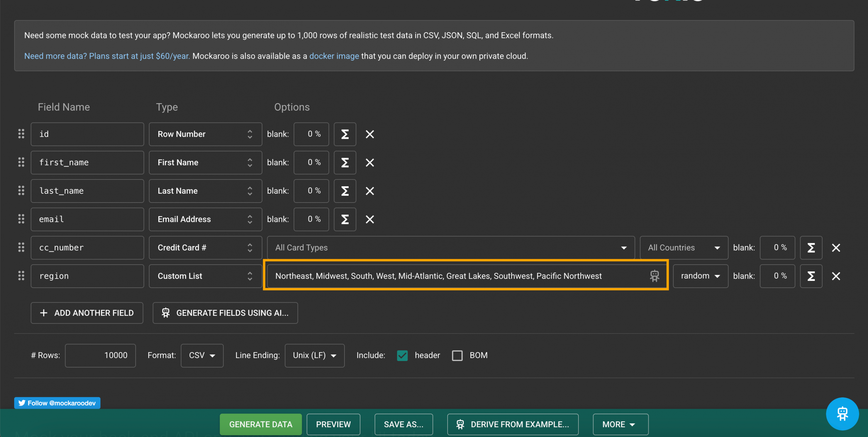The image size is (868, 437).
Task: Remove the id field
Action: click(370, 134)
